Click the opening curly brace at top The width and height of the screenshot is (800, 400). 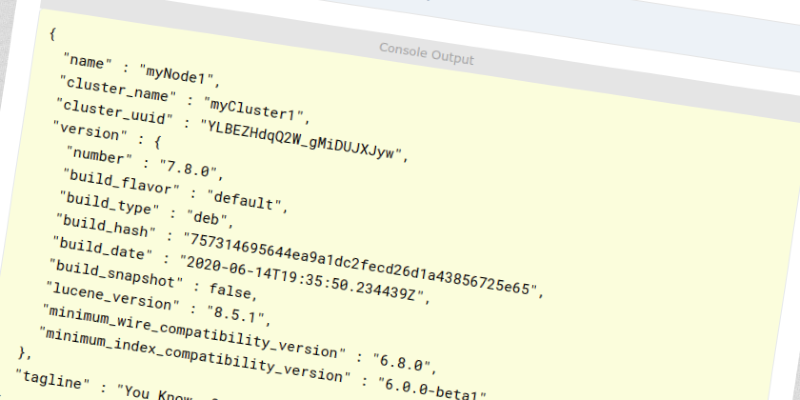coord(52,34)
